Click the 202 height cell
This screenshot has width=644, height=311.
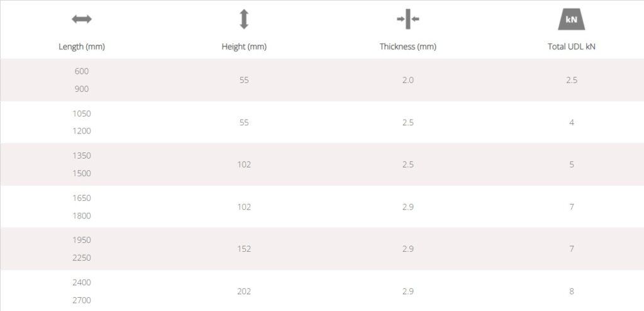[x=244, y=291]
